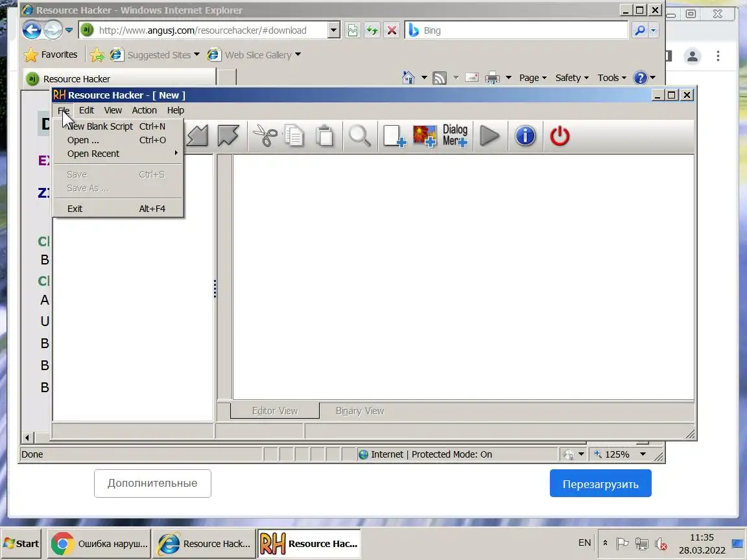Click the red power Exit icon
Viewport: 747px width, 560px height.
click(560, 135)
